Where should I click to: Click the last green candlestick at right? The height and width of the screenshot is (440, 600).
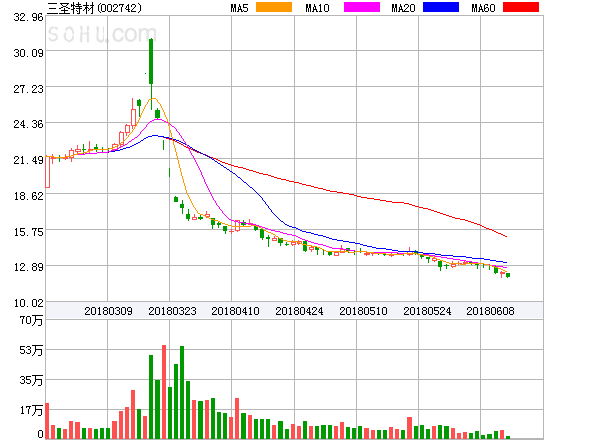point(508,275)
